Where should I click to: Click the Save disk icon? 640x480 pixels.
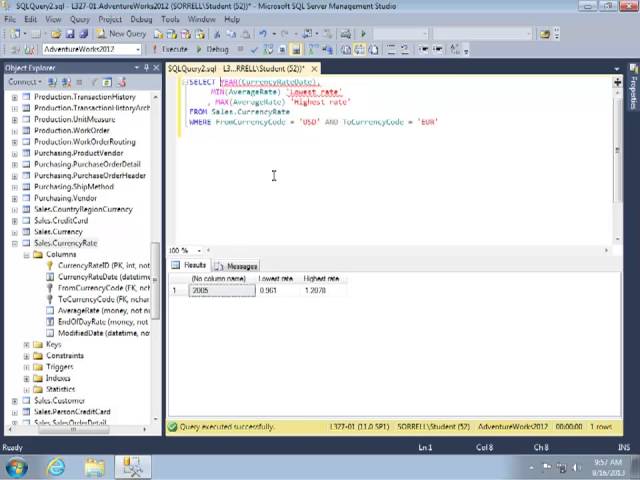[70, 34]
